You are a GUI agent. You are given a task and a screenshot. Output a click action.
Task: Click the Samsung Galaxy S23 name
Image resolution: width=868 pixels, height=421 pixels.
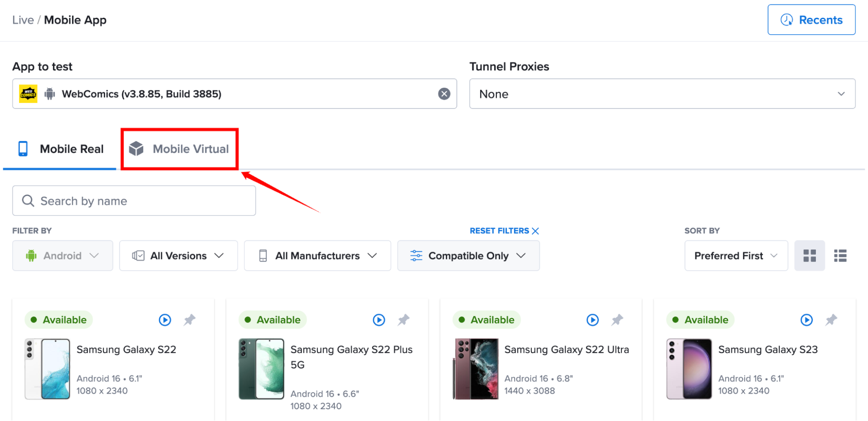[x=768, y=349]
